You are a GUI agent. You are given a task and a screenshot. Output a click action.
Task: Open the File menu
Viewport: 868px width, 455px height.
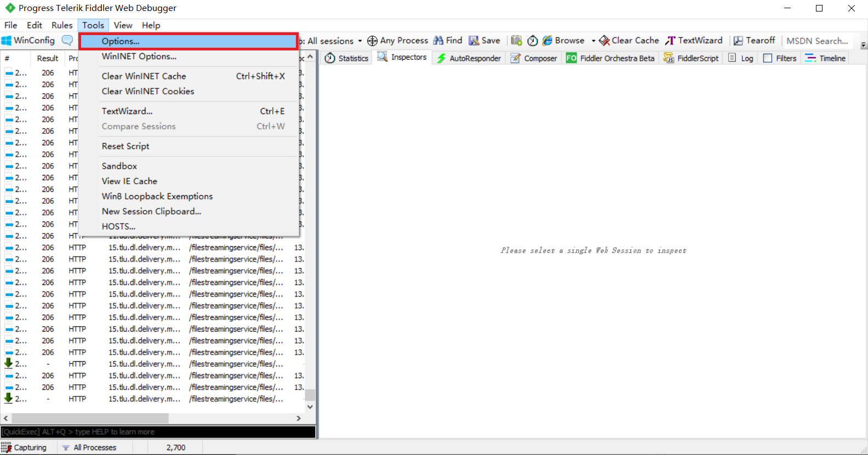pyautogui.click(x=11, y=25)
